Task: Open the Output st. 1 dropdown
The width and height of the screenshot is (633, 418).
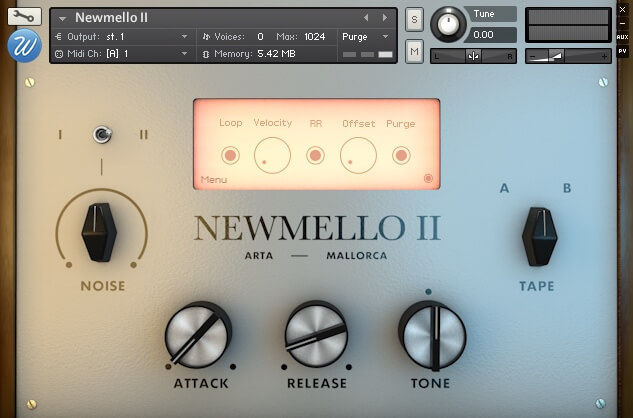Action: (x=184, y=37)
